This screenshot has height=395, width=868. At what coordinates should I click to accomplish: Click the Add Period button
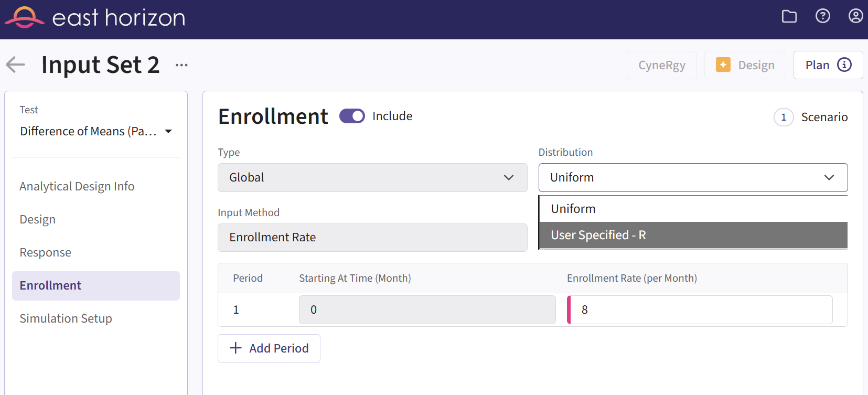point(269,348)
